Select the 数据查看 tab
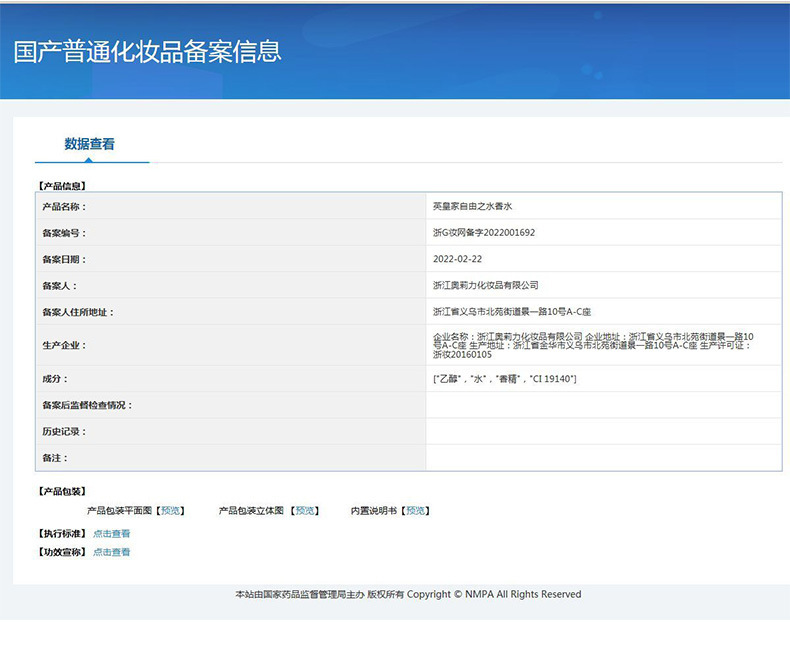This screenshot has height=670, width=790. tap(90, 144)
